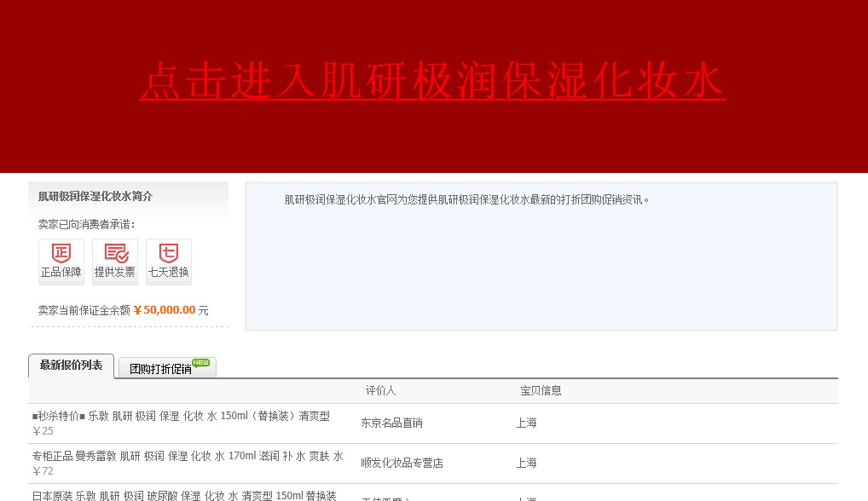This screenshot has height=501, width=868.
Task: Click the seller name 顺发化妆品专营店
Action: 402,463
